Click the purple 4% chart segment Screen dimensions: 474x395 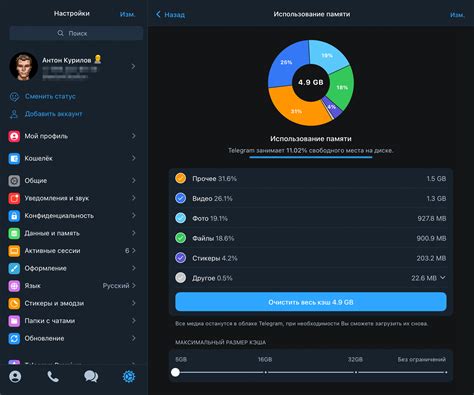[x=333, y=108]
